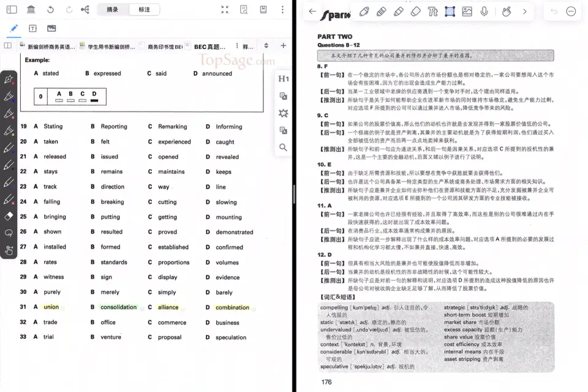This screenshot has width=588, height=392.
Task: Select fountain pen with red dot
Action: [9, 79]
